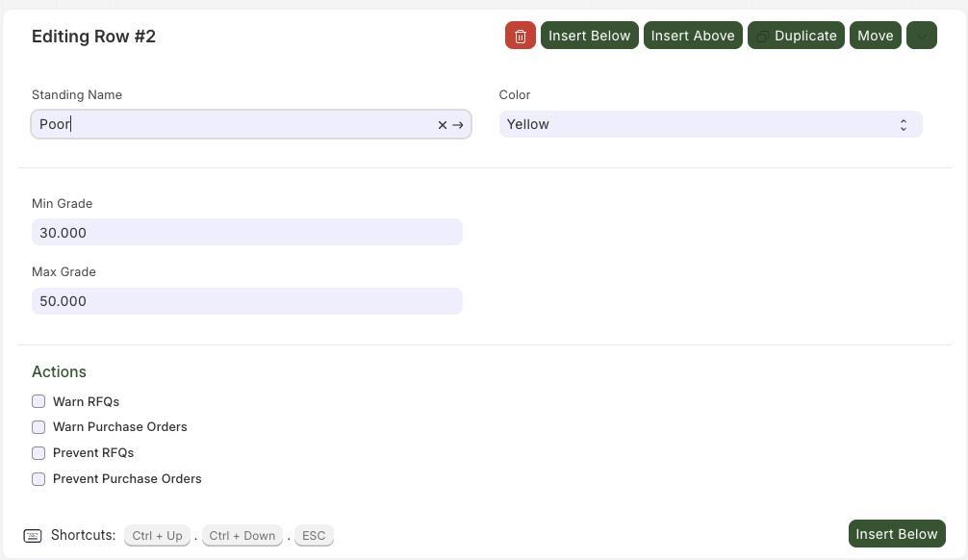
Task: Click the Duplicate copy icon
Action: (x=762, y=37)
